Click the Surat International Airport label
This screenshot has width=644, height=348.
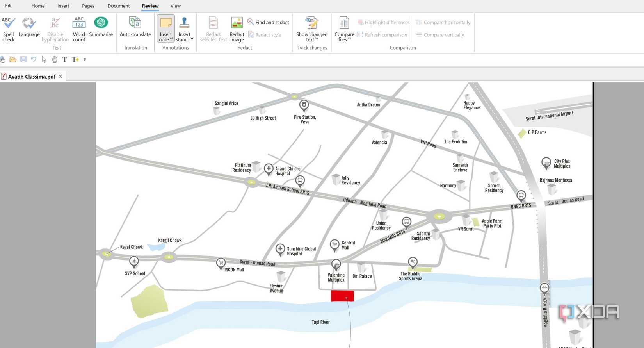(550, 116)
